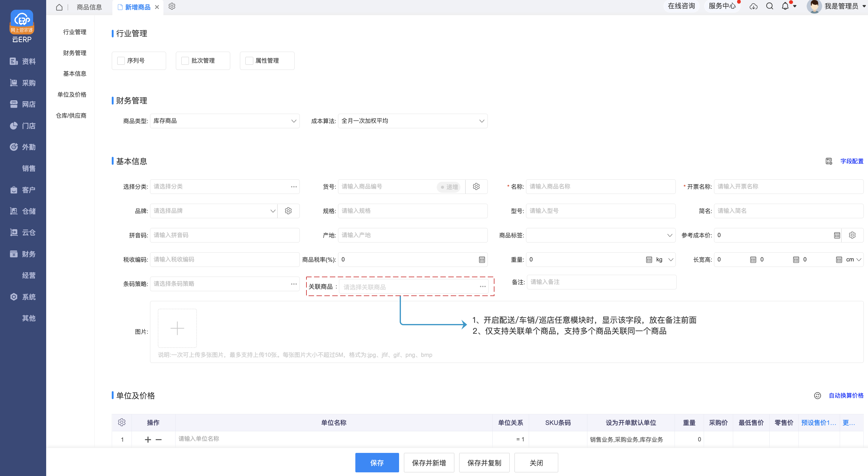Jump to 基本信息 section in anchor nav
Image resolution: width=868 pixels, height=476 pixels.
75,74
